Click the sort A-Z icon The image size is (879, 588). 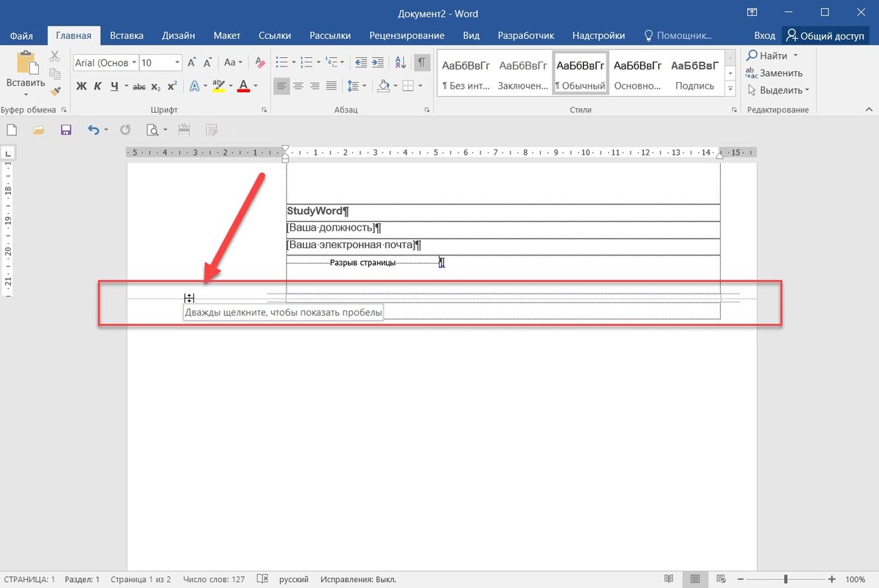point(400,63)
